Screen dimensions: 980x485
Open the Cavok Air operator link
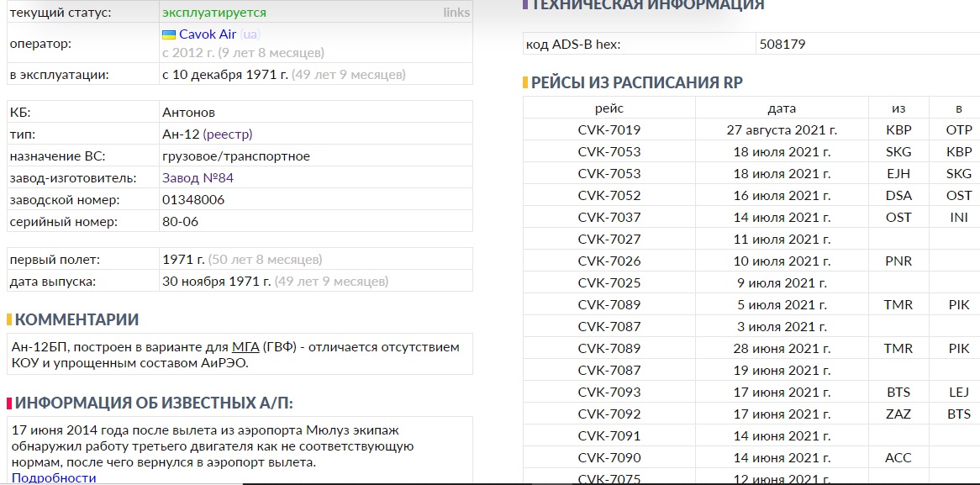(x=208, y=34)
